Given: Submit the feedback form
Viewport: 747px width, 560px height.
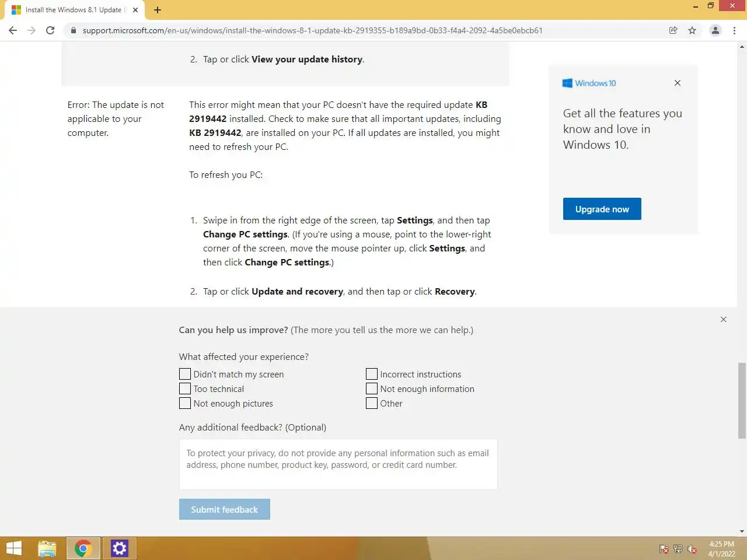Looking at the screenshot, I should [224, 509].
